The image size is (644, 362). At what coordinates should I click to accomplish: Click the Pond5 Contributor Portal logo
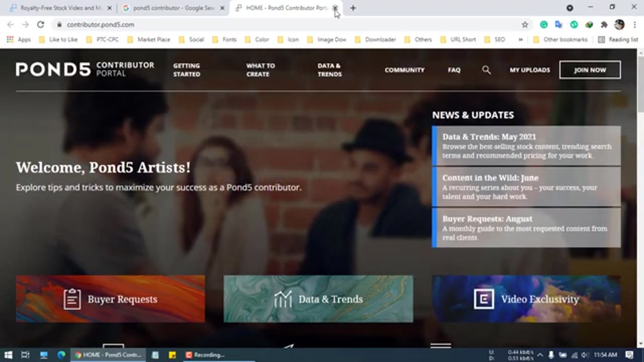coord(85,69)
